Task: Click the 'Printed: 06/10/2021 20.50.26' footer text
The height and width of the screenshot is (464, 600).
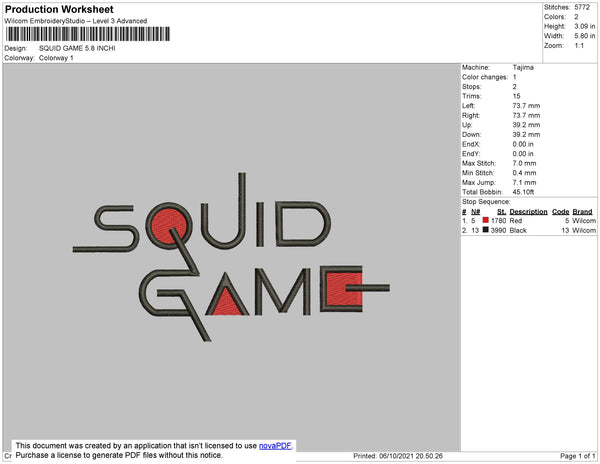Action: [x=398, y=456]
